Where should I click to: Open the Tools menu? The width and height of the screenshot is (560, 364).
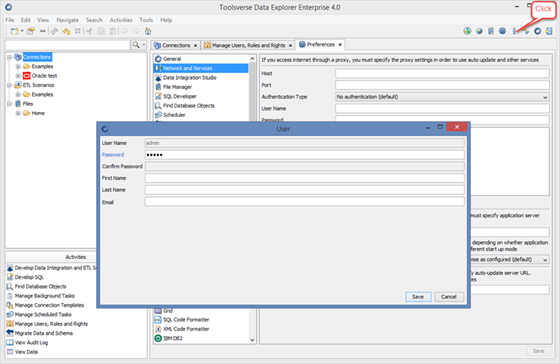tap(146, 20)
